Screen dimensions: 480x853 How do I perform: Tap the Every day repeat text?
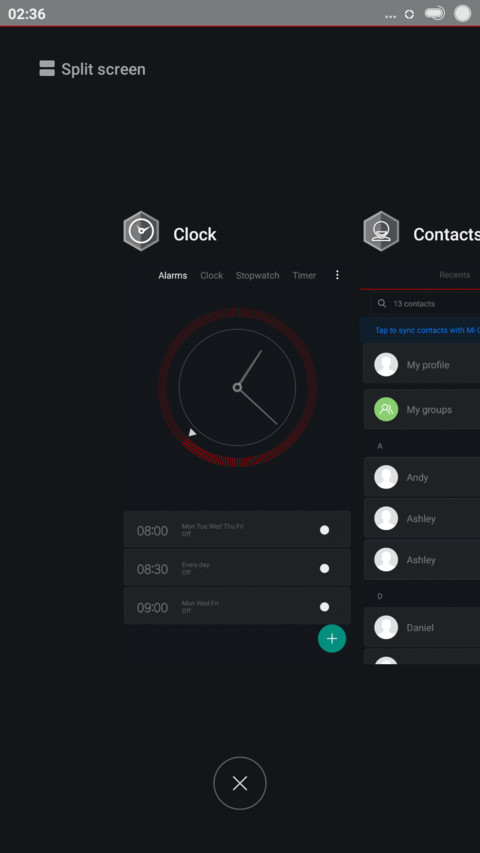(x=195, y=565)
